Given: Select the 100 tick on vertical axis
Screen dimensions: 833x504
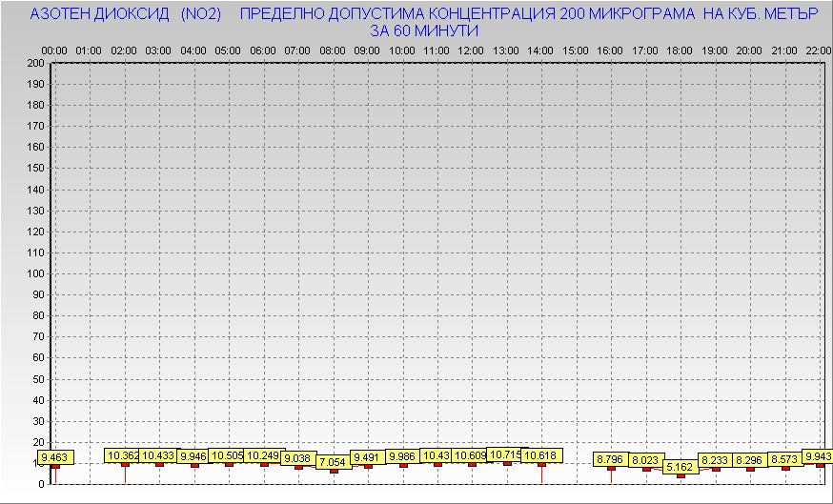Looking at the screenshot, I should coord(35,273).
